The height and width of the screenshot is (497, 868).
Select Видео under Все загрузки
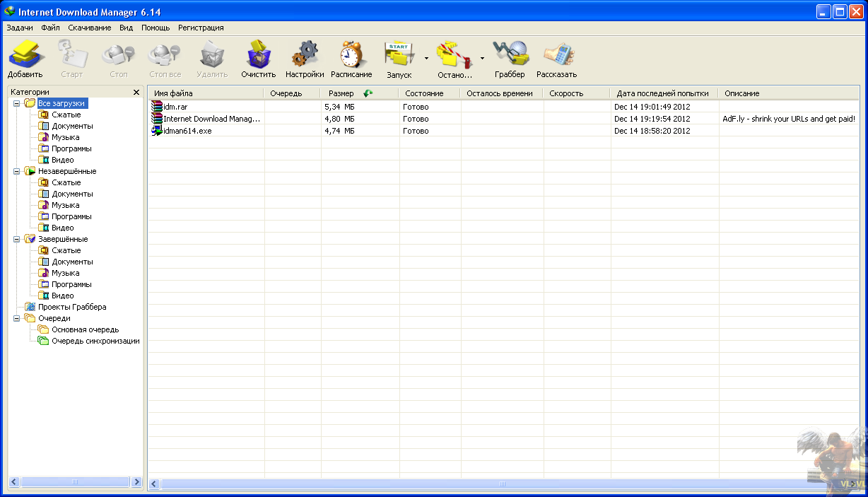[63, 160]
